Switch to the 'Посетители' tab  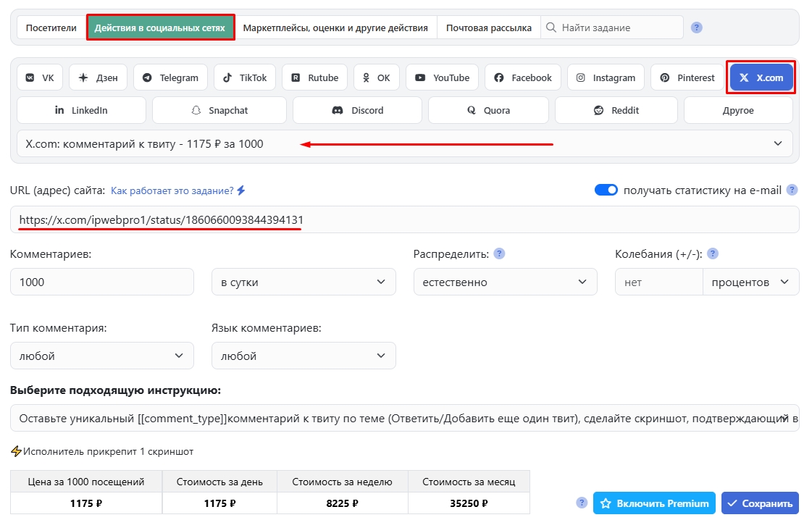tap(51, 28)
